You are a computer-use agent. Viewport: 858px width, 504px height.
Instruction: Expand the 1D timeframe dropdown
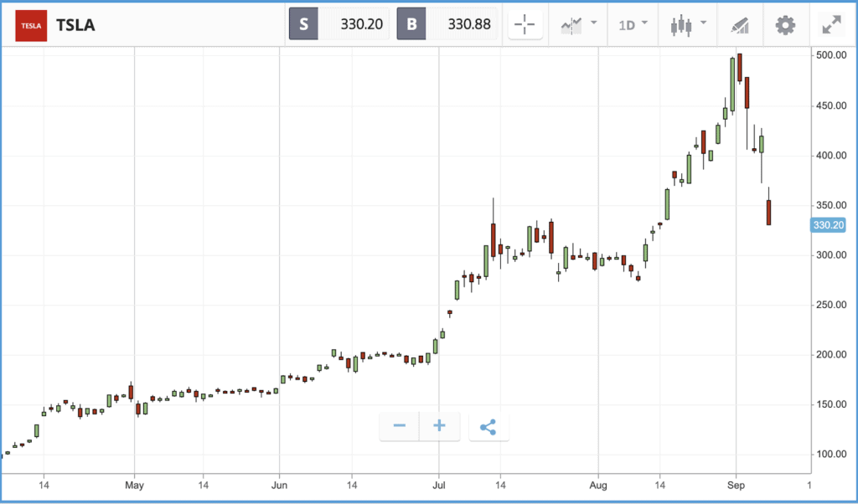[633, 24]
